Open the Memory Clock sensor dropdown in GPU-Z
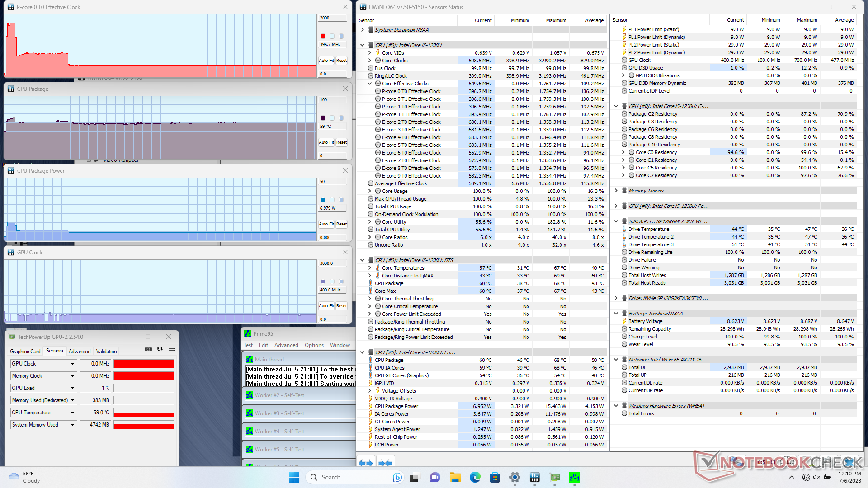 point(72,376)
